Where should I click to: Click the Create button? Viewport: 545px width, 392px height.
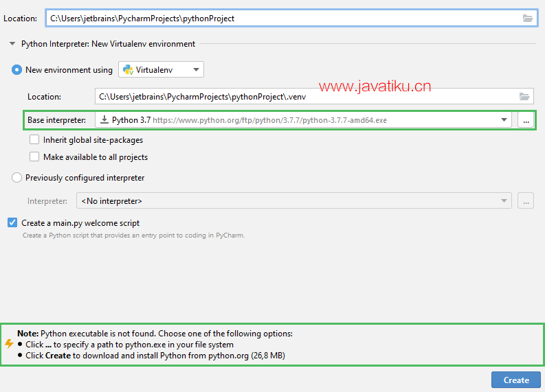(x=516, y=380)
